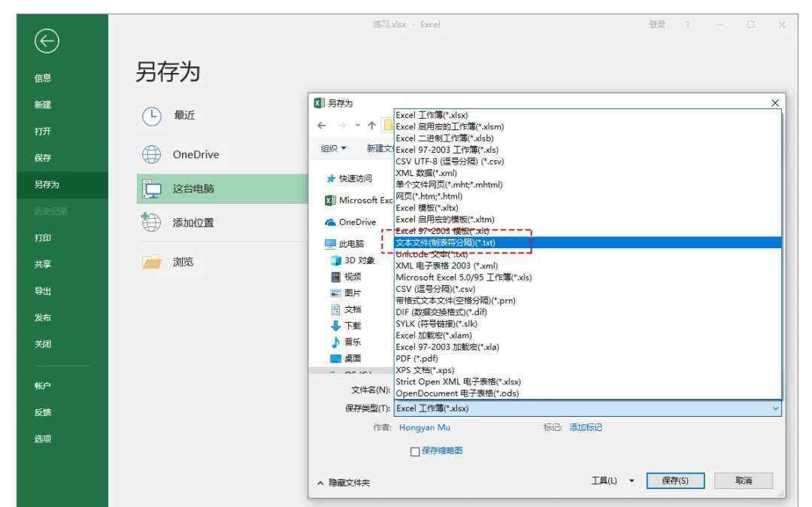Viewport: 812px width, 507px height.
Task: Open 图片 folder in tree
Action: coord(346,293)
